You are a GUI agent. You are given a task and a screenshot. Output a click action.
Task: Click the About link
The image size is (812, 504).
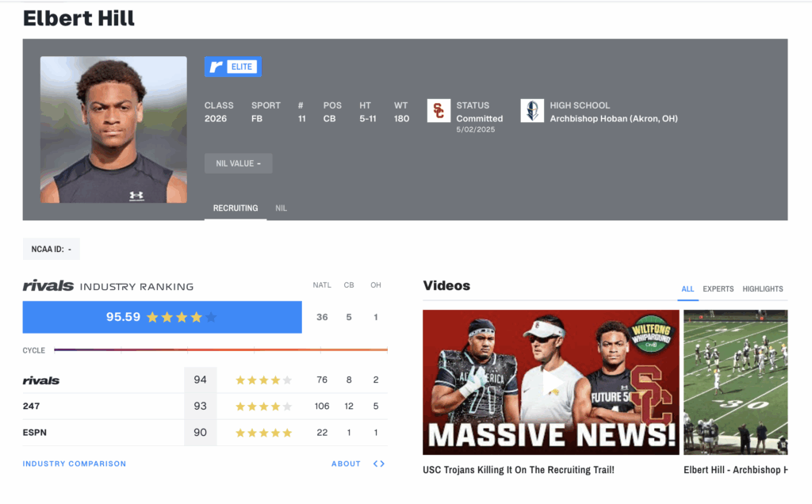pos(346,464)
